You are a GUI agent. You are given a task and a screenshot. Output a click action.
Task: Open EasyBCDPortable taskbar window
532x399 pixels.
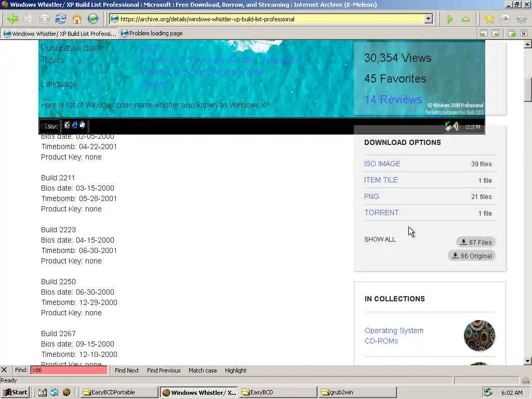119,392
